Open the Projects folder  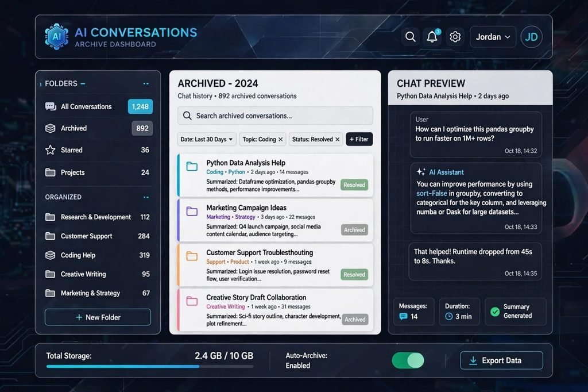point(98,172)
